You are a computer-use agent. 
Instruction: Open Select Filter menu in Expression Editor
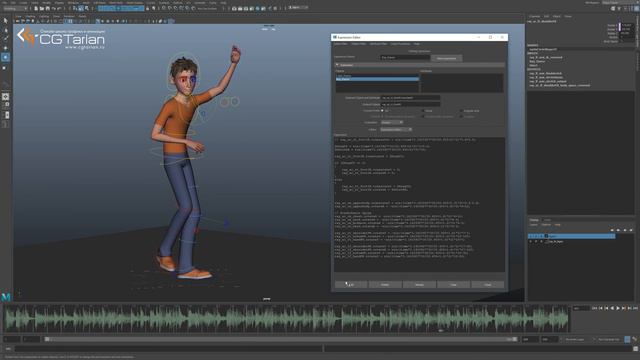click(340, 44)
